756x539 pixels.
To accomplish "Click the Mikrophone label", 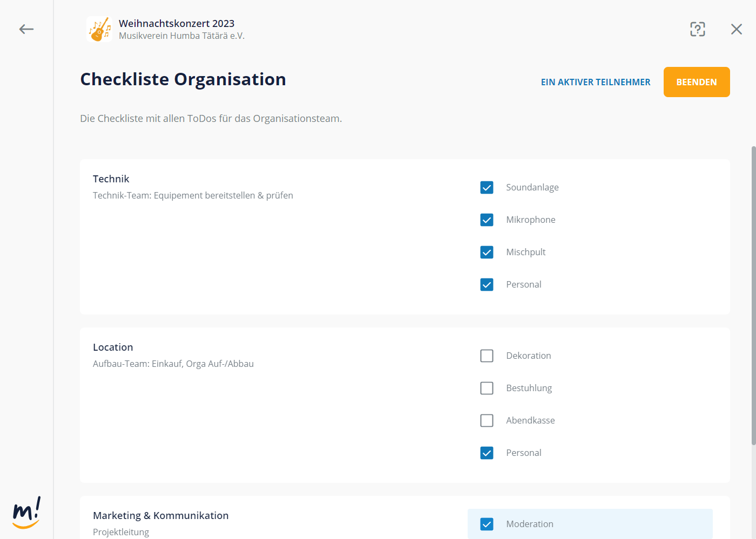I will coord(531,220).
